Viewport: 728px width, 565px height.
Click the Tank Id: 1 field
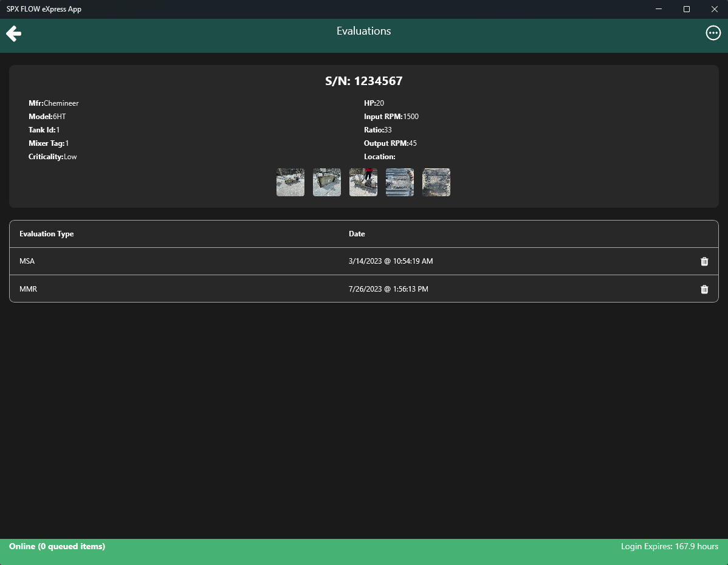tap(44, 130)
